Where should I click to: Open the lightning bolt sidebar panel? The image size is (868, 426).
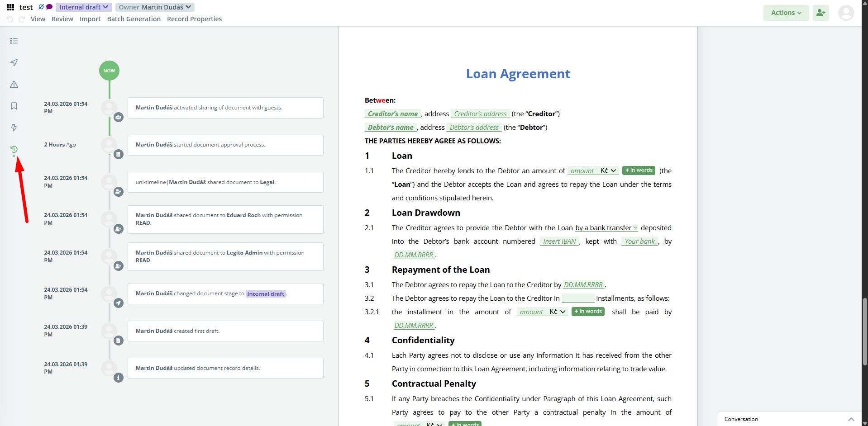[14, 128]
